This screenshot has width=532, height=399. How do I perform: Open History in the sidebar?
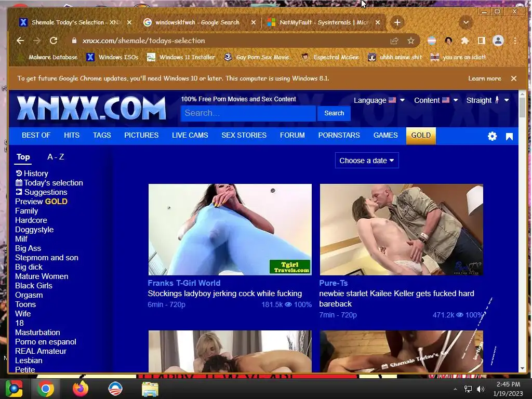click(32, 174)
